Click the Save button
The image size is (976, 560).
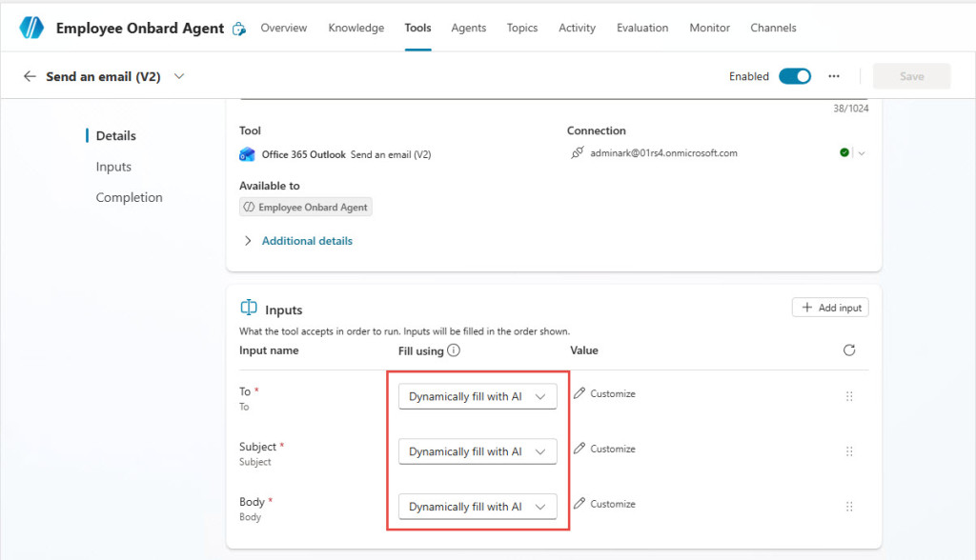click(x=912, y=76)
